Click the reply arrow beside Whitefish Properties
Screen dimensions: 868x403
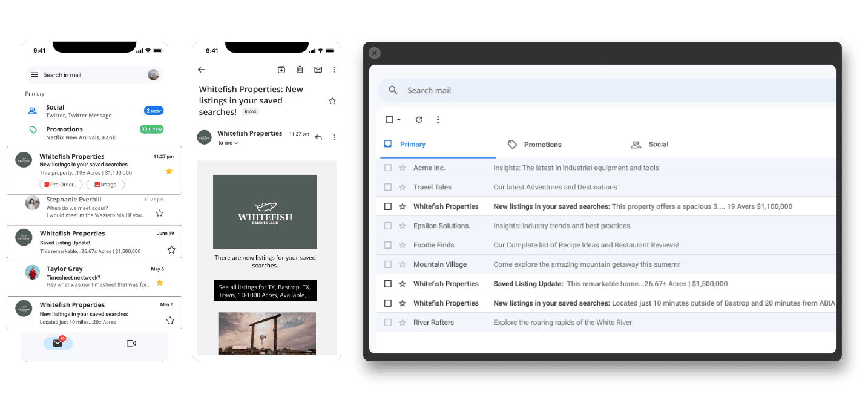318,137
